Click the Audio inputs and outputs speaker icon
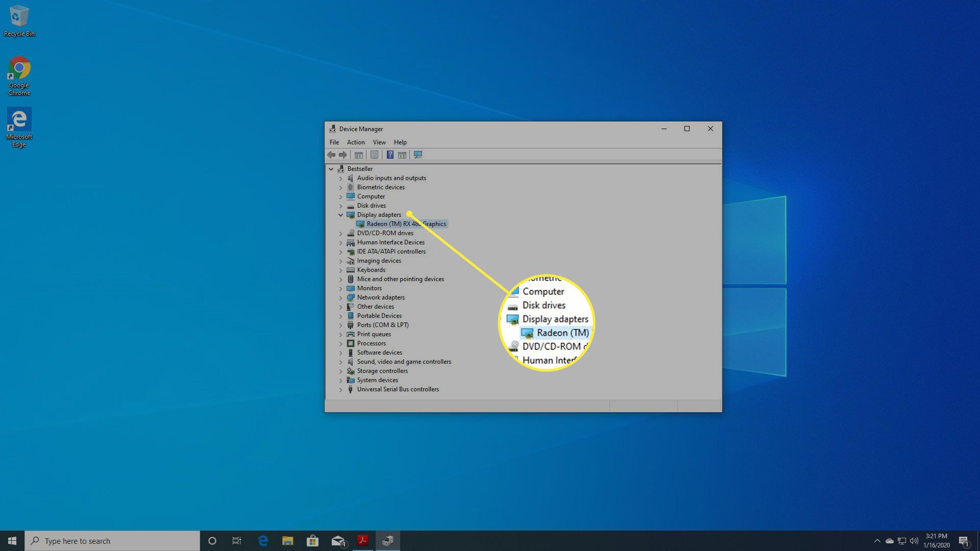This screenshot has height=551, width=980. click(351, 178)
